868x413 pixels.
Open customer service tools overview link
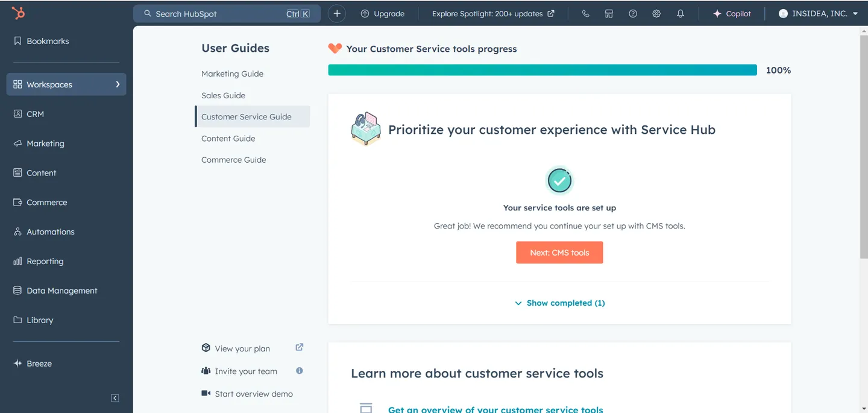495,409
